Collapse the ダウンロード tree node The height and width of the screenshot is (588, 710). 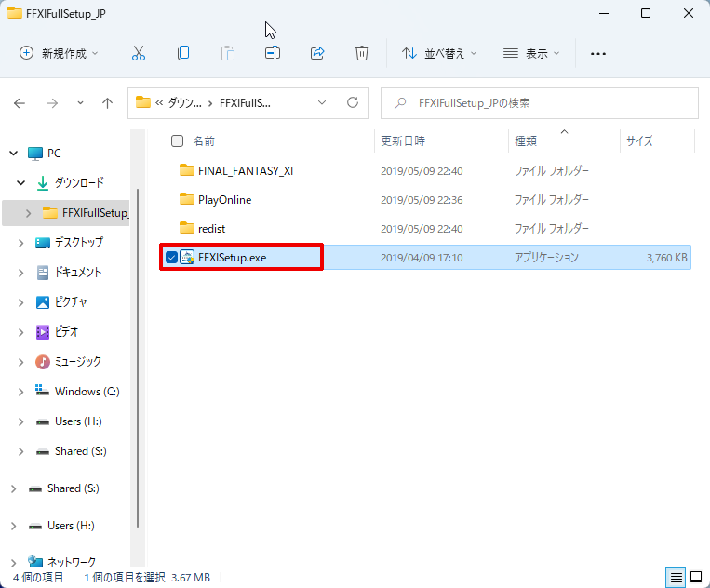coord(20,183)
